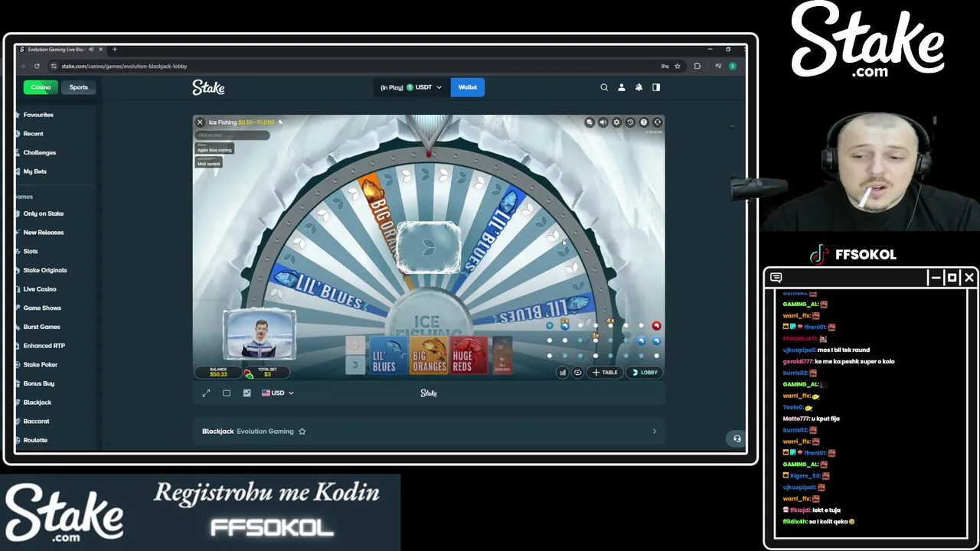Click the 'Click to chat' input field
980x551 pixels.
pyautogui.click(x=233, y=135)
